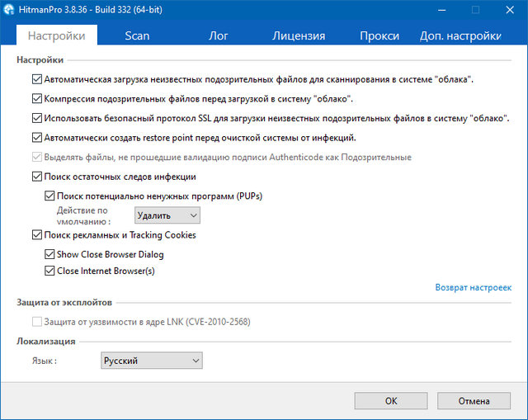Screen dimensions: 528x420
Task: Disable secure SSL protocol checkbox
Action: coord(36,119)
